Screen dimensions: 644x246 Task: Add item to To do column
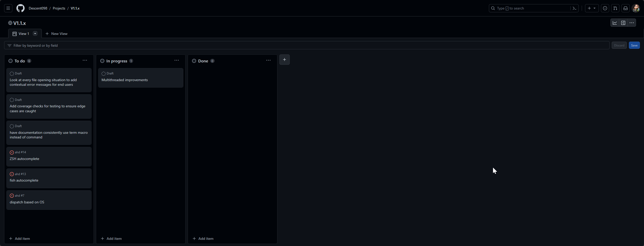(x=19, y=239)
